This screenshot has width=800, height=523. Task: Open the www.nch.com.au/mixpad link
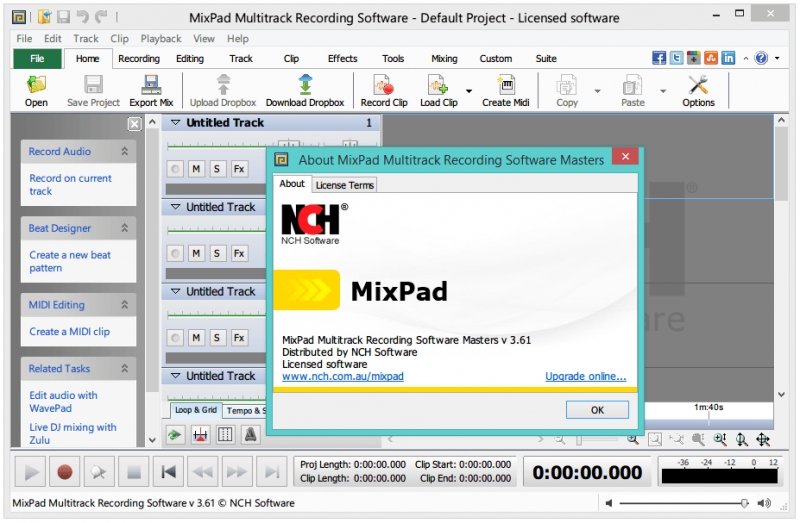(343, 377)
